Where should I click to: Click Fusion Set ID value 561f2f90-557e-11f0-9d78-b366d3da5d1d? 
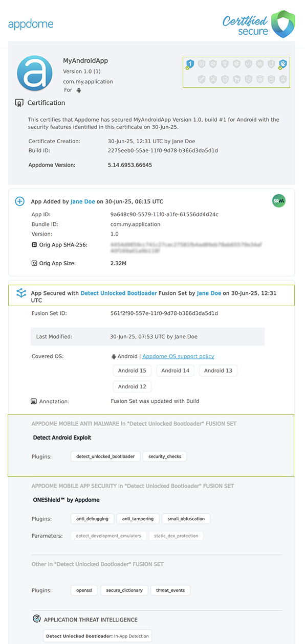(x=164, y=313)
